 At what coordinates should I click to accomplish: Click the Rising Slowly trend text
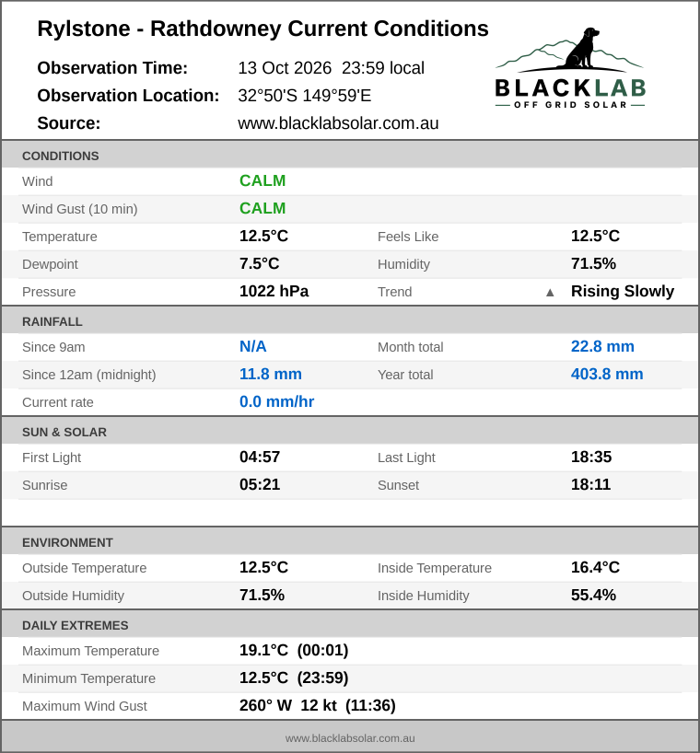(623, 291)
